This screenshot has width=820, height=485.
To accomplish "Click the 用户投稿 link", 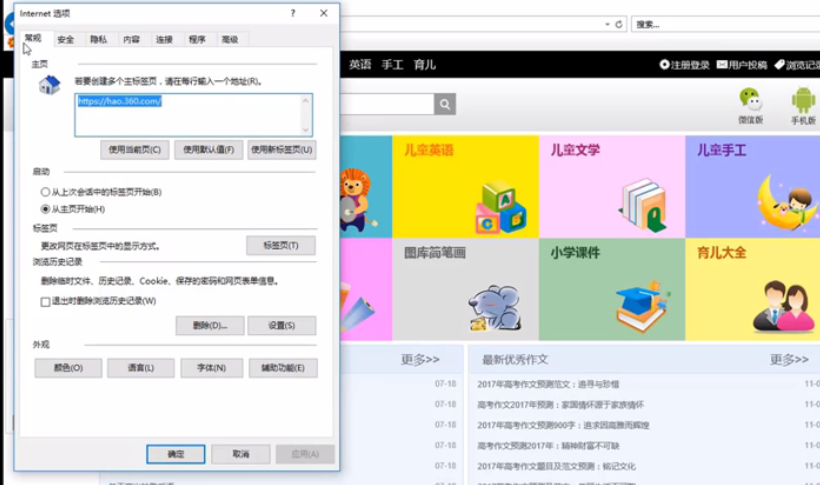I will (x=742, y=65).
